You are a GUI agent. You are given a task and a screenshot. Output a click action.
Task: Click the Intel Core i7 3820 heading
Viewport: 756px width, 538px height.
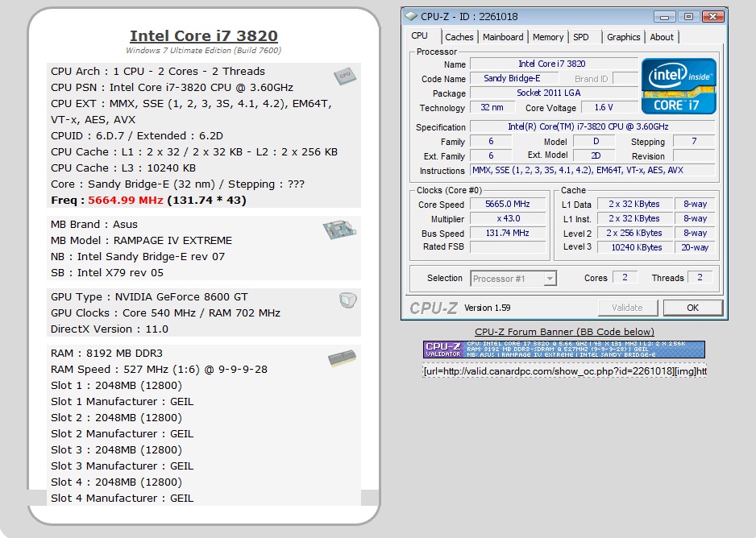coord(203,35)
